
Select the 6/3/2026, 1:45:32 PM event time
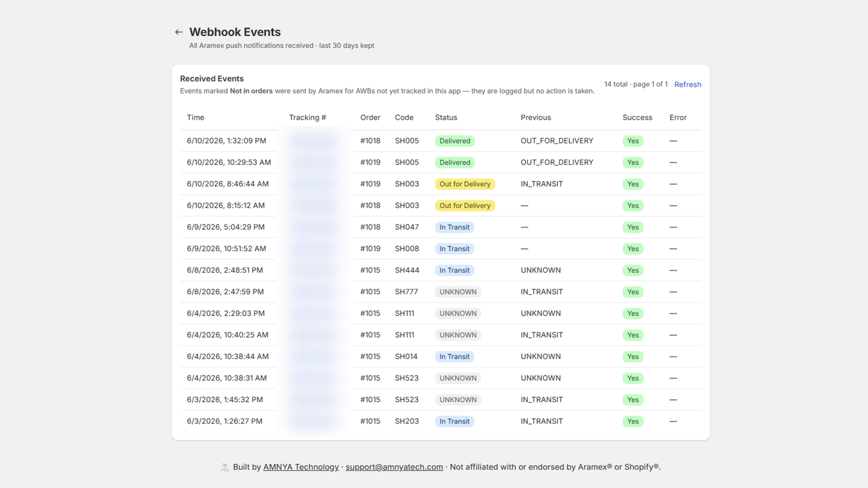click(225, 400)
